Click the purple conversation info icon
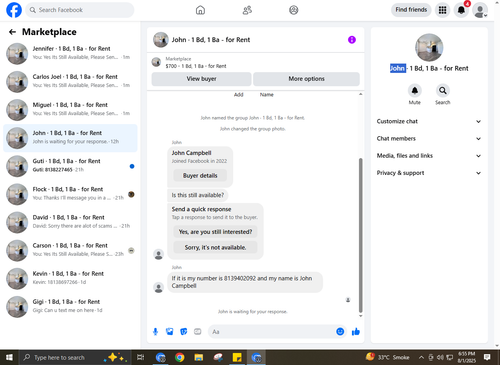Screen dimensions: 500x365 (352, 40)
